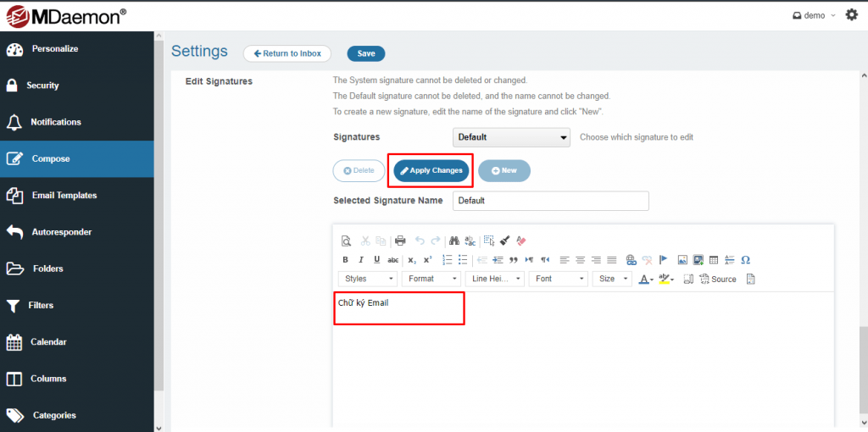
Task: Toggle bold formatting in the editor
Action: click(x=345, y=260)
